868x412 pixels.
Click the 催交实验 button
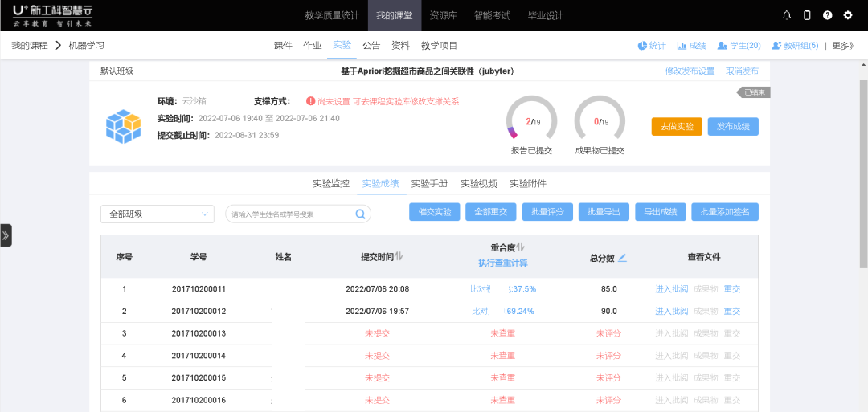[435, 212]
